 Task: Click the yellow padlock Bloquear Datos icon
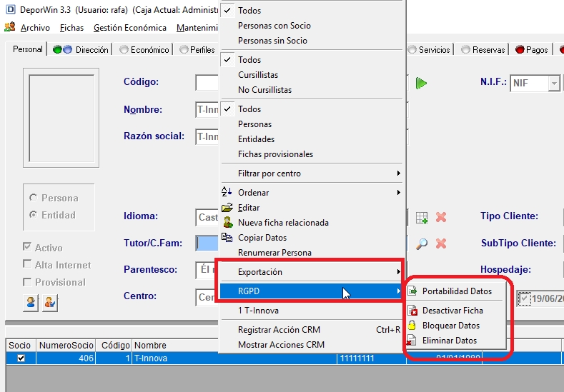pyautogui.click(x=412, y=325)
